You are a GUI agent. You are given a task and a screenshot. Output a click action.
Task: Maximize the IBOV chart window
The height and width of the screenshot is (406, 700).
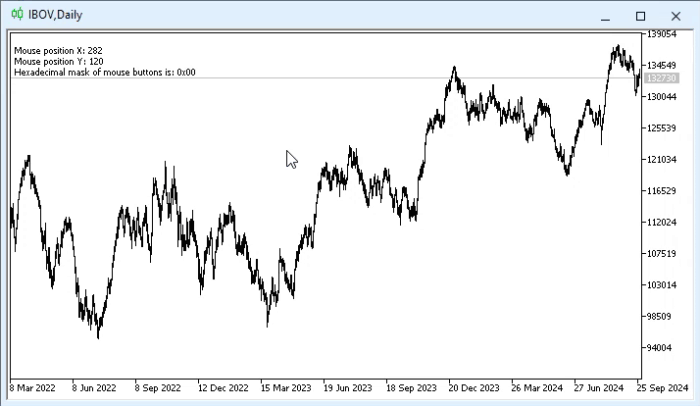[x=641, y=17]
